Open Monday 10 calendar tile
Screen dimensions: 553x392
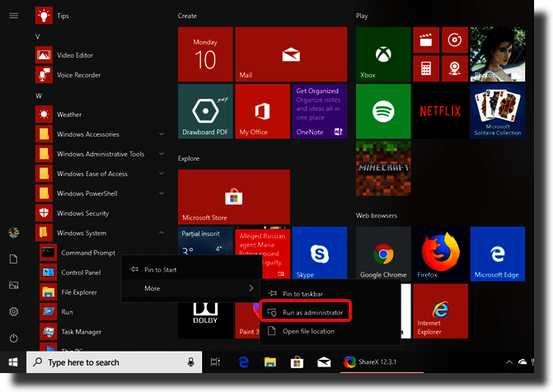pos(205,54)
